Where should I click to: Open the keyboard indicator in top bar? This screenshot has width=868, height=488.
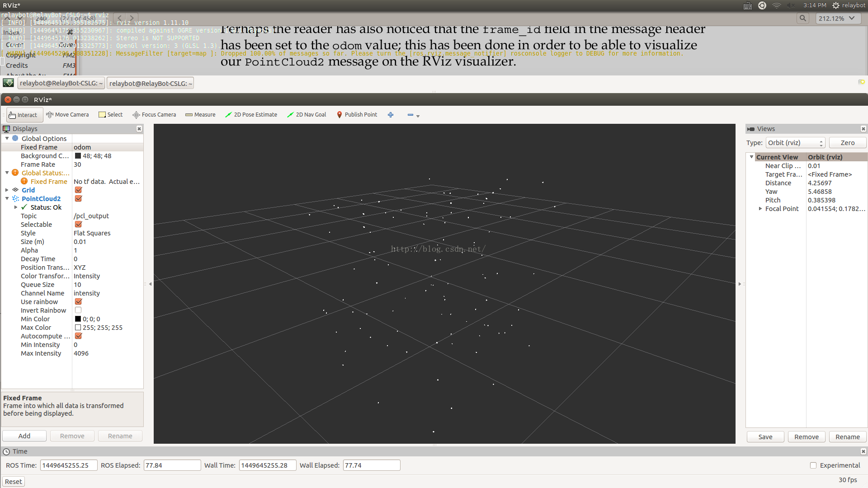[x=748, y=5]
